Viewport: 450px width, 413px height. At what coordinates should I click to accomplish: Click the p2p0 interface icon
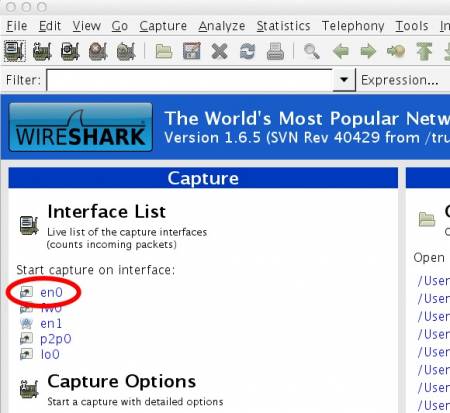pos(26,339)
